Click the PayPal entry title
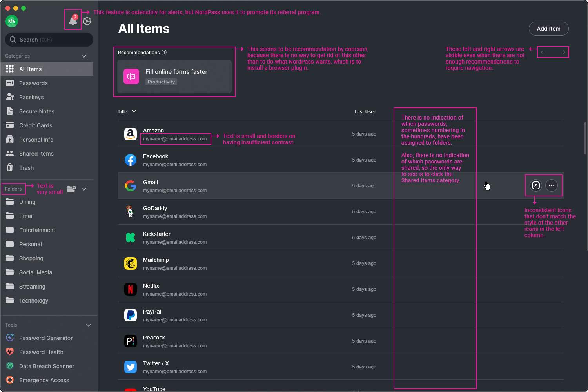Screen dimensions: 588x392 point(152,312)
